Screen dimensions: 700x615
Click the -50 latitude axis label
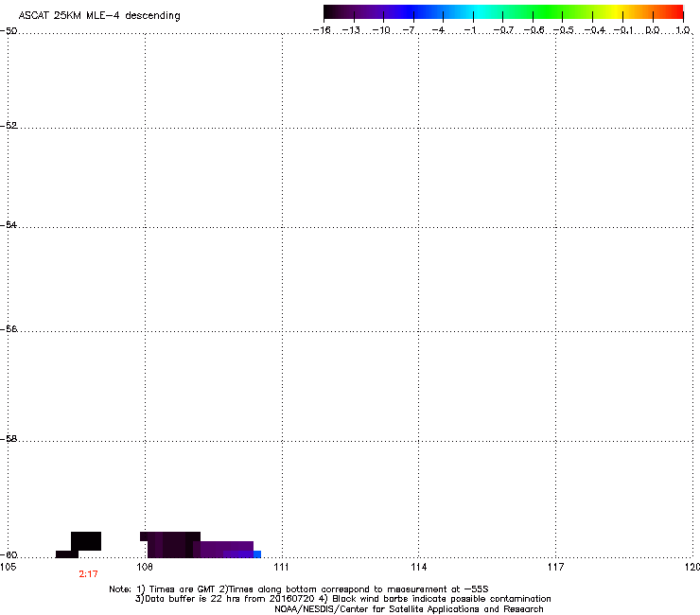coord(9,31)
